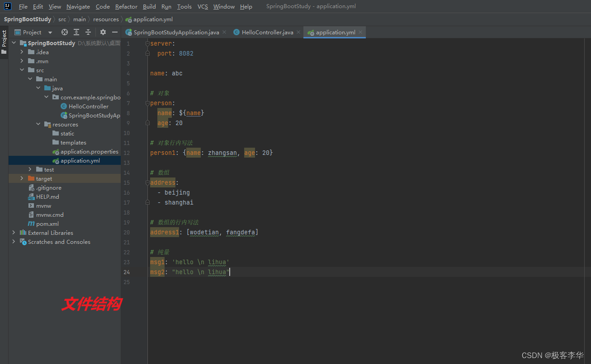
Task: Collapse the com.example package node
Action: click(47, 98)
